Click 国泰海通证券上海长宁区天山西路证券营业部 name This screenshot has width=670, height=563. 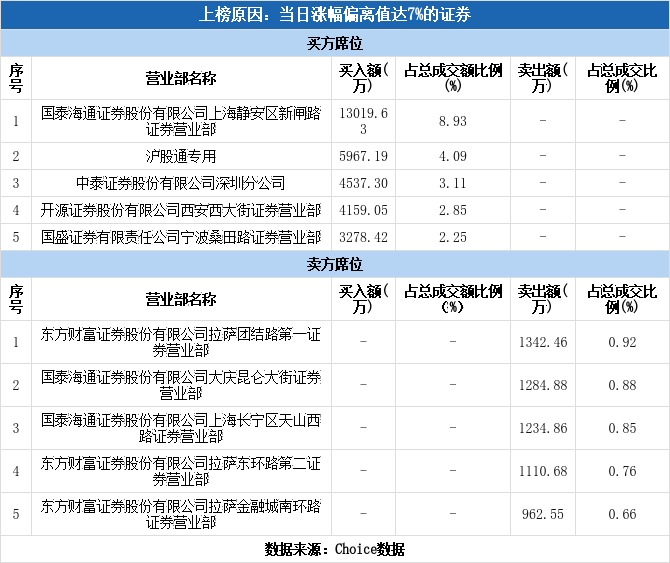pyautogui.click(x=181, y=428)
